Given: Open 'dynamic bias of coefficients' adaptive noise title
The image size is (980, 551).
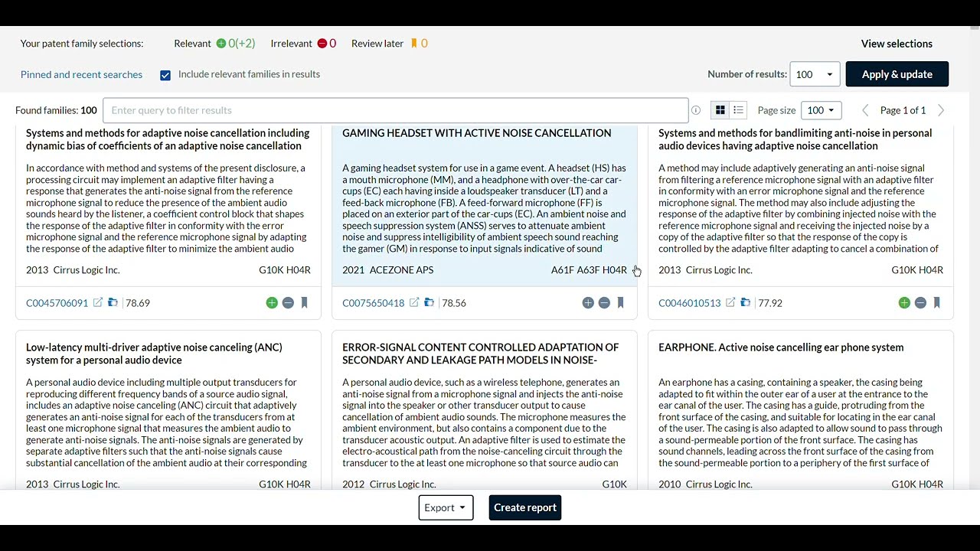Looking at the screenshot, I should pos(168,139).
